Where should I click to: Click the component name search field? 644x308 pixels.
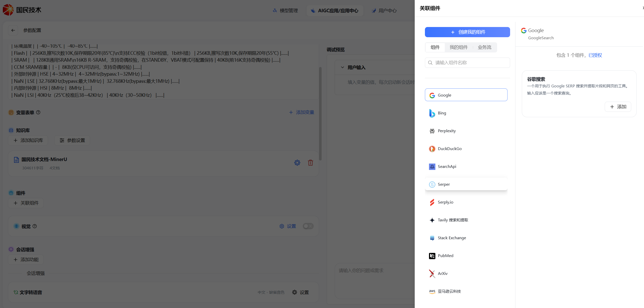[467, 63]
